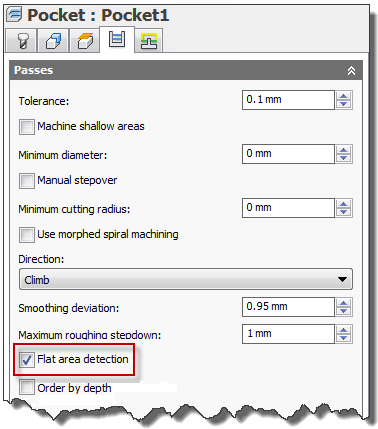Collapse the Passes section with chevron icon
This screenshot has height=429, width=378.
[351, 71]
